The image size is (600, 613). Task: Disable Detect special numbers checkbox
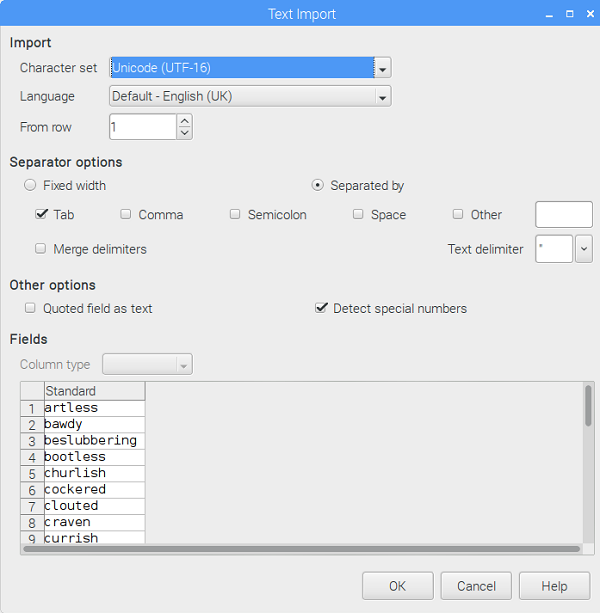[x=321, y=308]
